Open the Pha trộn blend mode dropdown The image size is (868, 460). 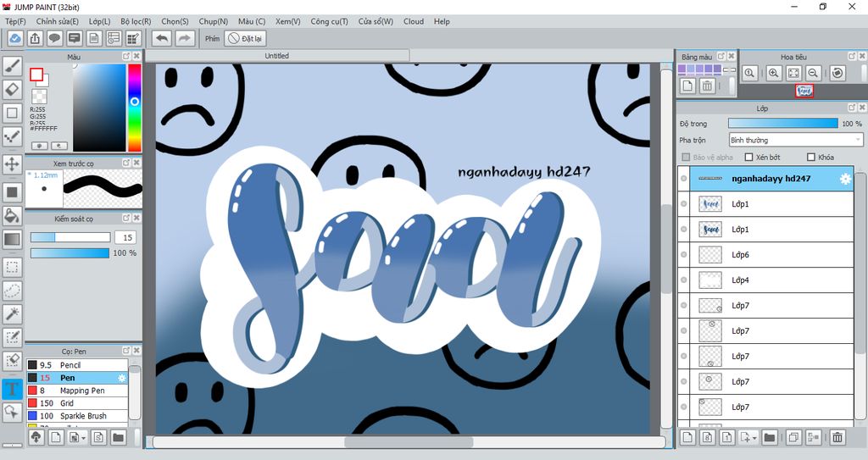tap(795, 140)
